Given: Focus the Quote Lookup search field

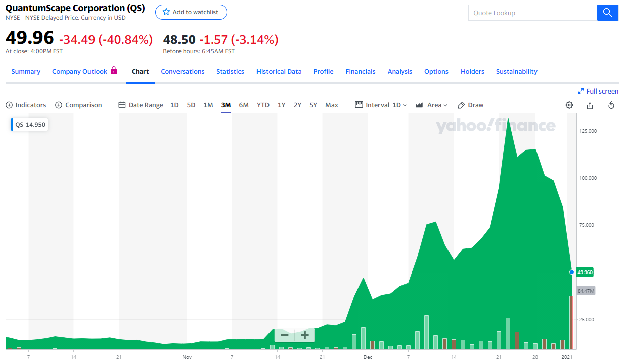Looking at the screenshot, I should [532, 13].
